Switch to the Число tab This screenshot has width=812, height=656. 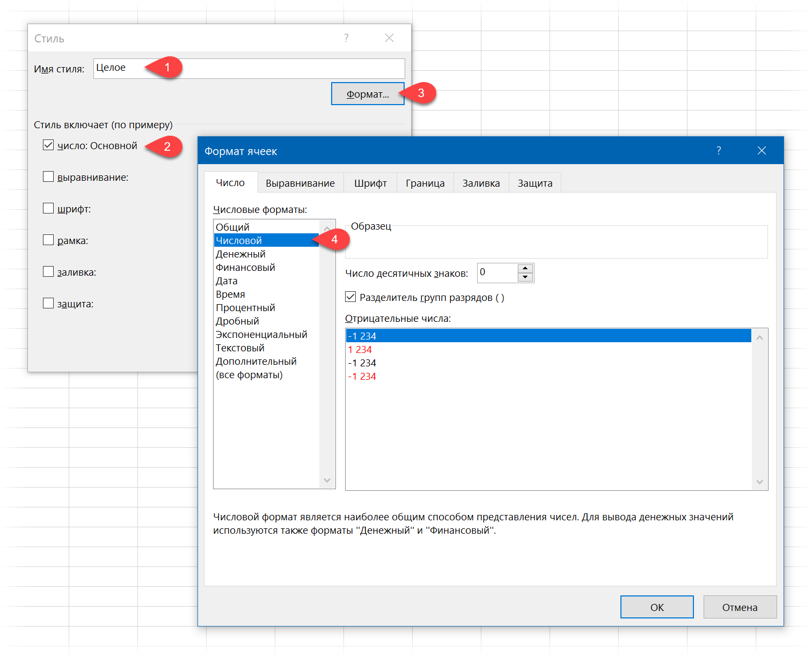point(231,182)
